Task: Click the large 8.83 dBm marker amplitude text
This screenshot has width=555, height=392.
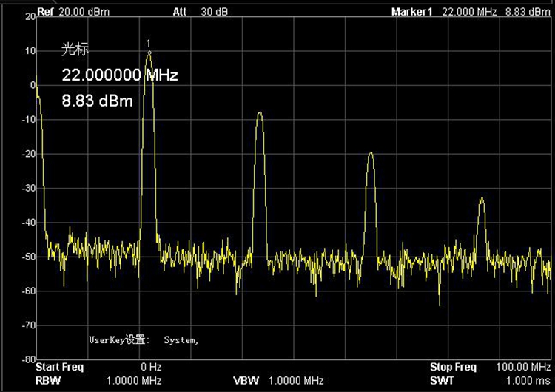Action: click(97, 101)
